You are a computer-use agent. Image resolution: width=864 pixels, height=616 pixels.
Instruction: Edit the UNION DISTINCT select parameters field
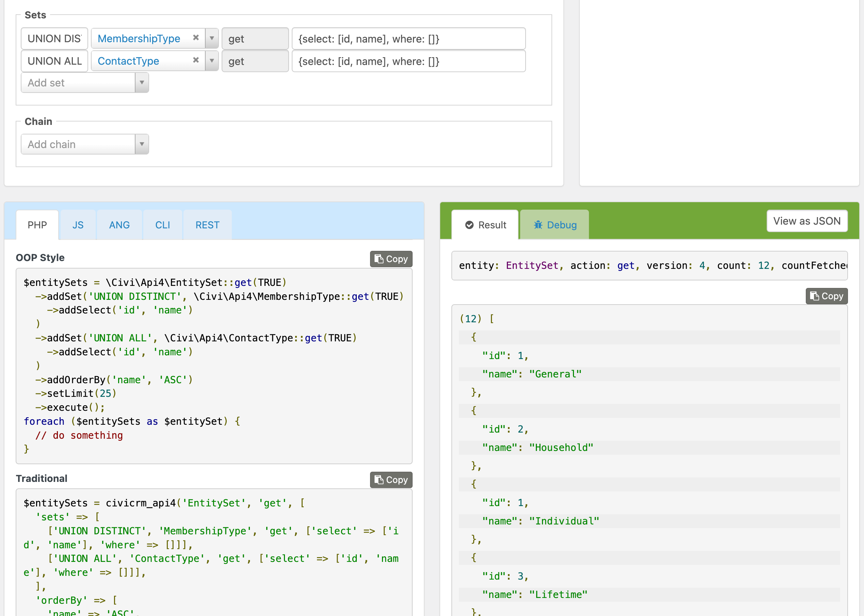point(408,38)
